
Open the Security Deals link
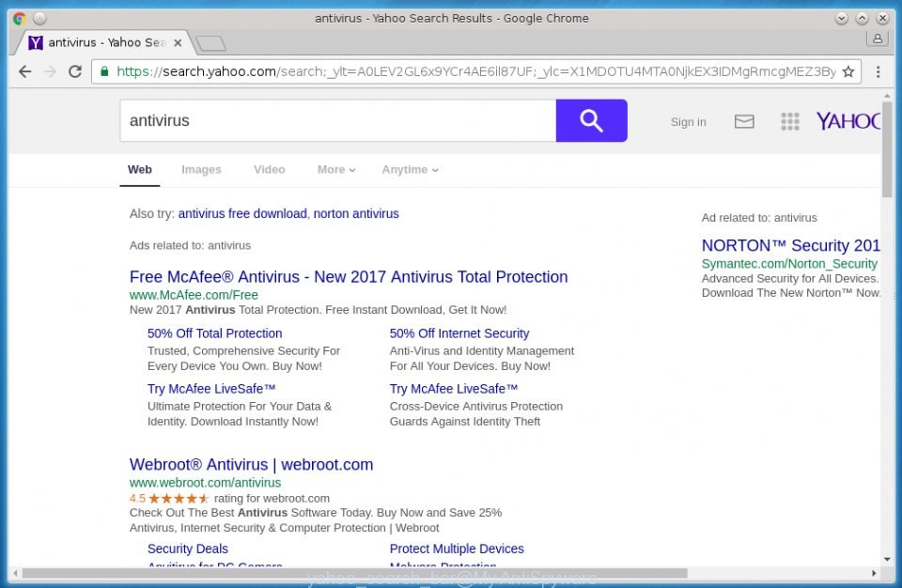pyautogui.click(x=188, y=549)
